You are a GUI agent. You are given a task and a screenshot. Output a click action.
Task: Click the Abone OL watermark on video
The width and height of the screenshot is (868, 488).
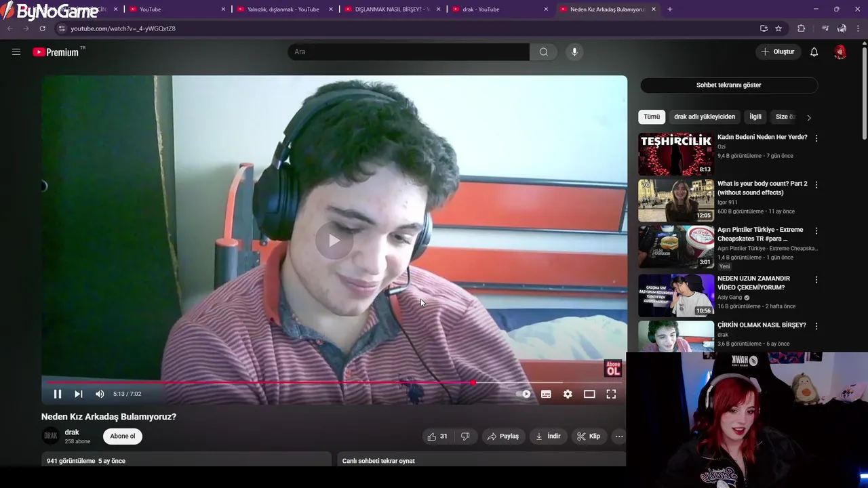[x=613, y=369]
